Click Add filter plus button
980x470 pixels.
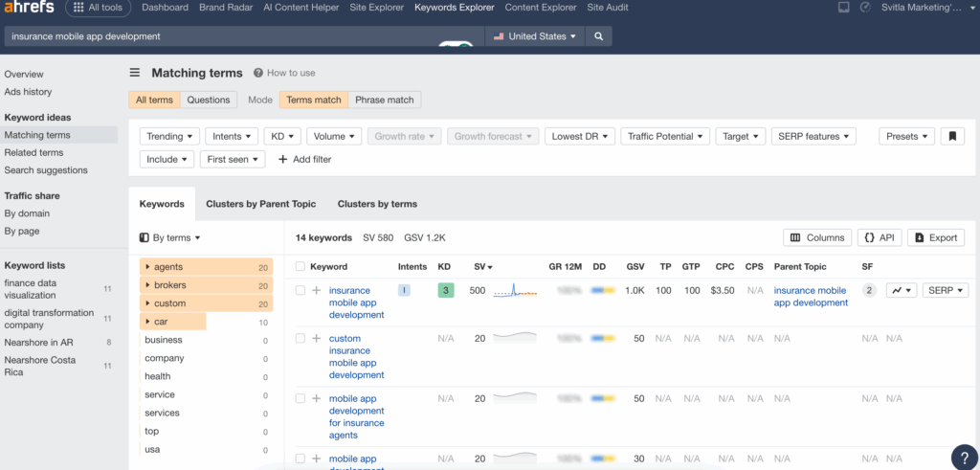304,159
